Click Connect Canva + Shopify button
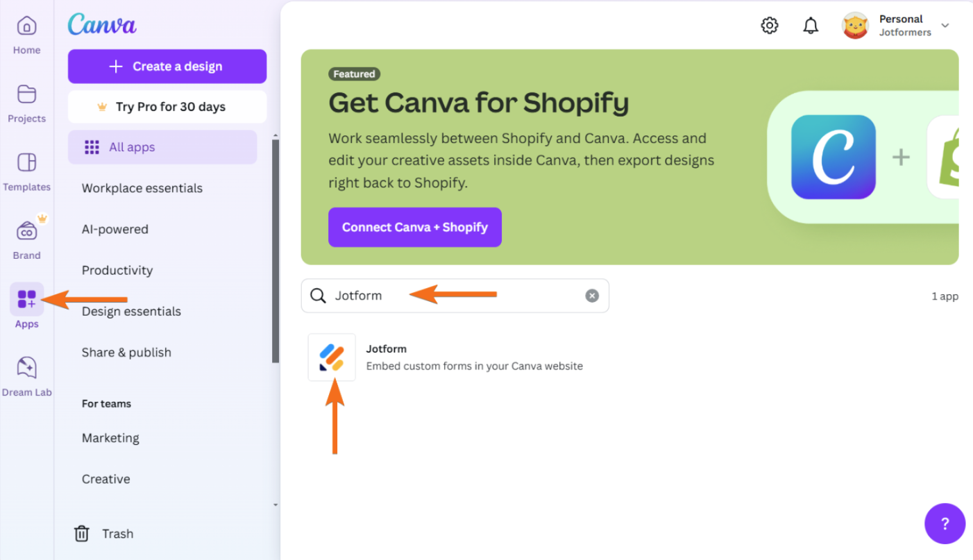The width and height of the screenshot is (973, 560). pos(415,227)
